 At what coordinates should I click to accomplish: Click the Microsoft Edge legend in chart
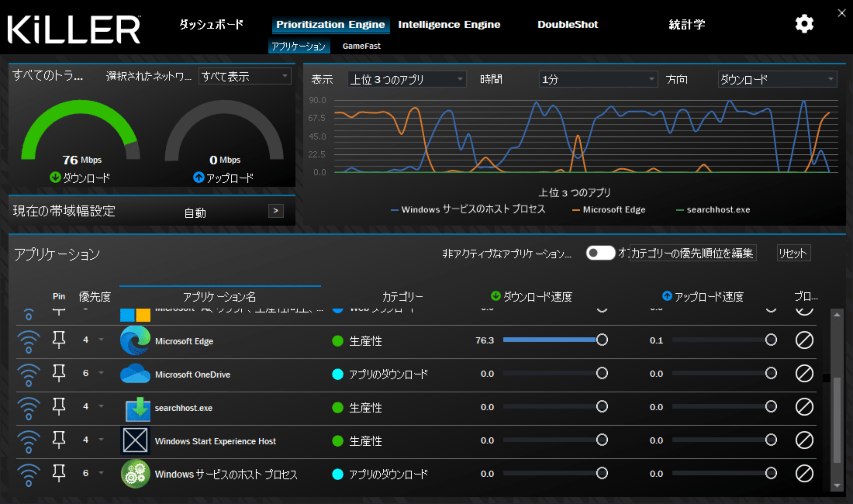609,210
